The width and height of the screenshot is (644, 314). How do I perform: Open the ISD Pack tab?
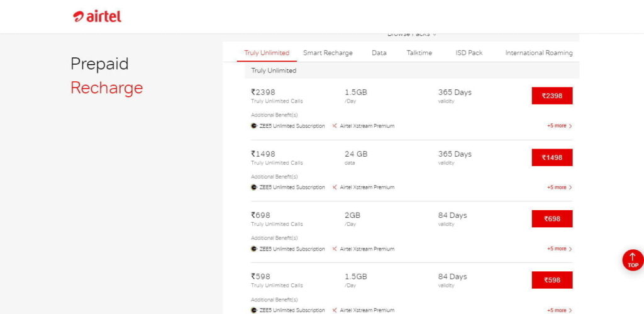pyautogui.click(x=469, y=53)
